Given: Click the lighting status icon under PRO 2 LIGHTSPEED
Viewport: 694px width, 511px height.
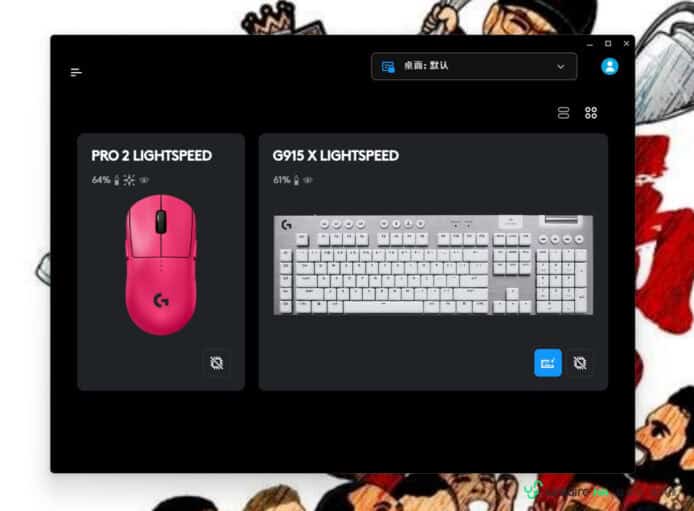Looking at the screenshot, I should (x=129, y=180).
